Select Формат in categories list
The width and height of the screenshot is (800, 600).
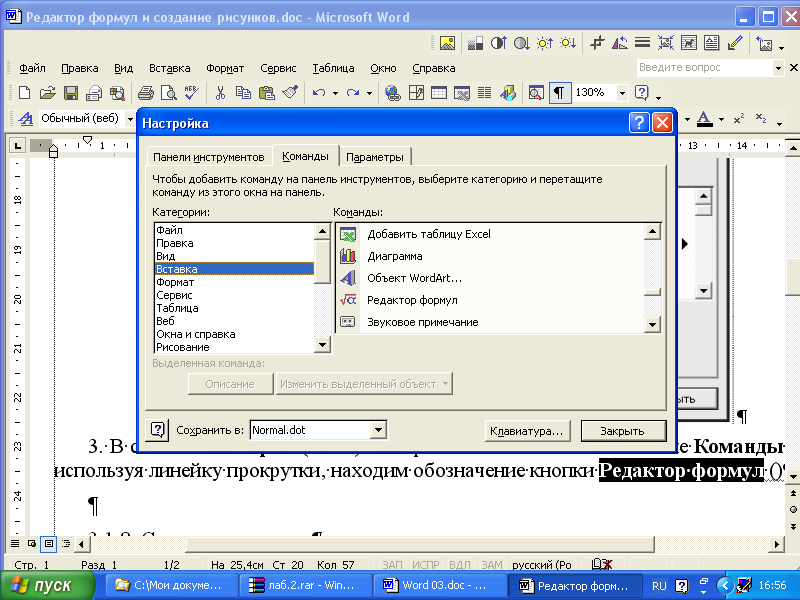[x=234, y=282]
